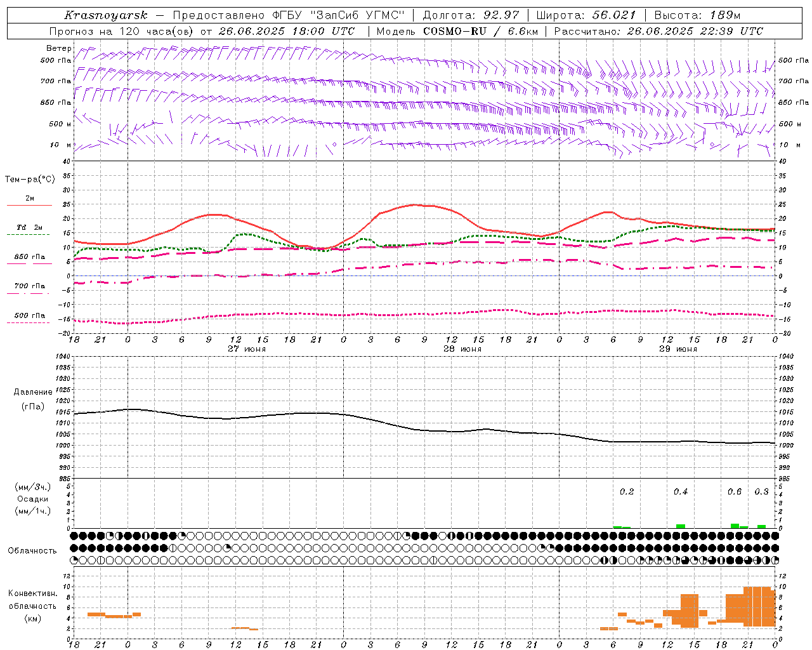
Task: Click the 850 гПа temperature legend label
Action: [30, 257]
